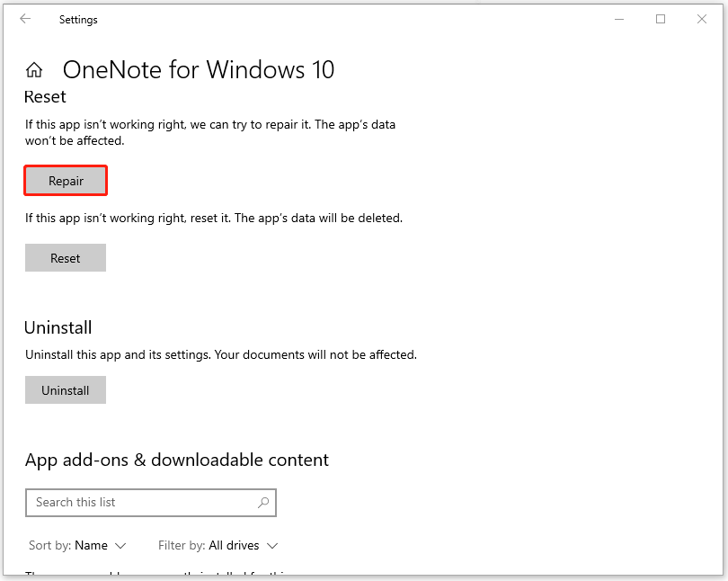Click the 'Settings' window title text
Viewport: 728px width, 581px height.
78,20
